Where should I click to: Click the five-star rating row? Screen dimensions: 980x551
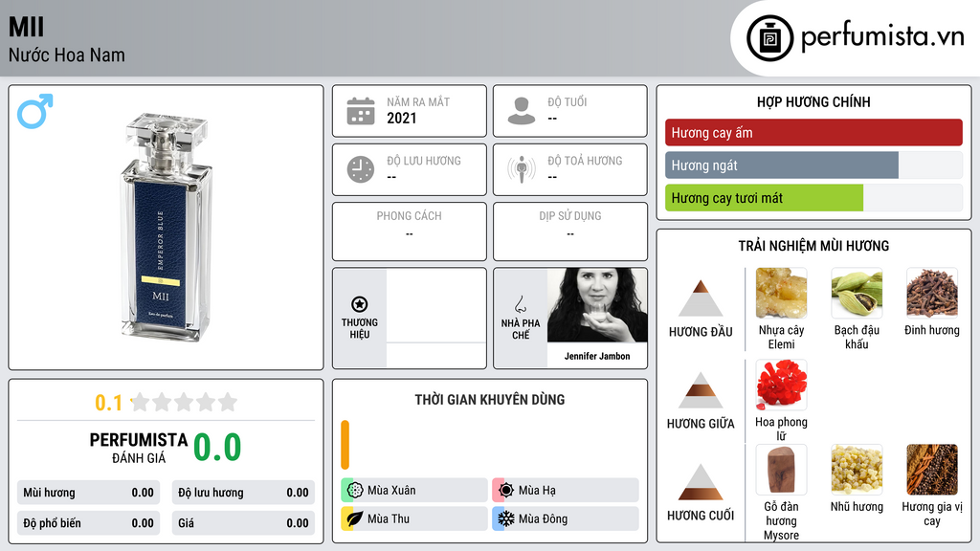(184, 403)
